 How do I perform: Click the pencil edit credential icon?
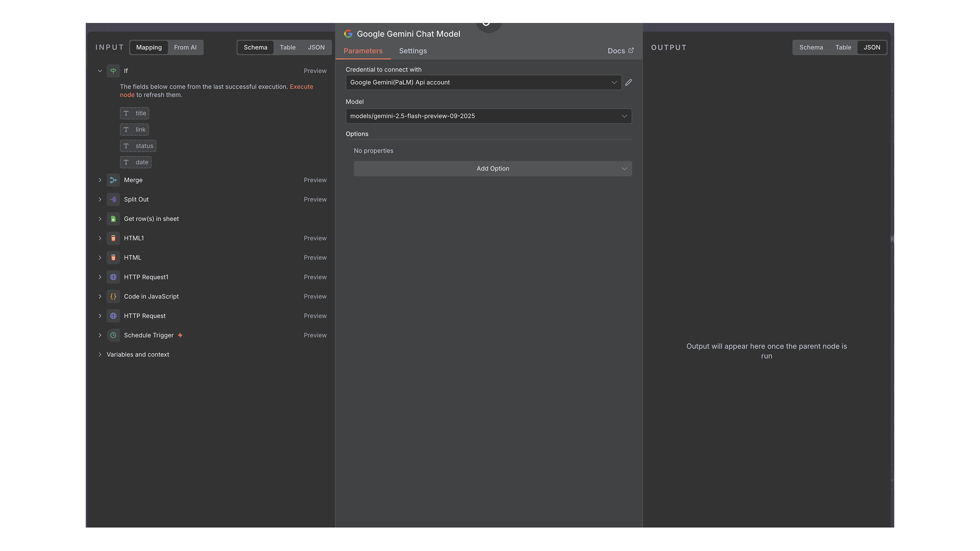point(628,83)
